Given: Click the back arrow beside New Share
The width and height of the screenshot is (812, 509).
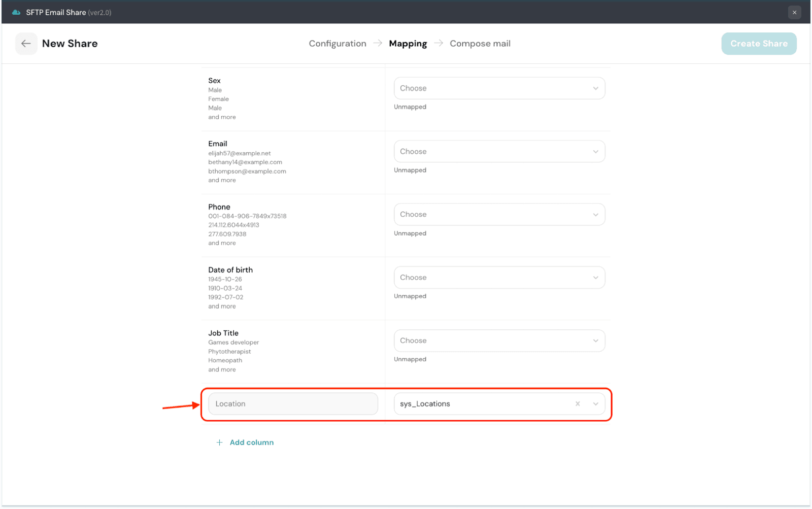Looking at the screenshot, I should coord(26,44).
